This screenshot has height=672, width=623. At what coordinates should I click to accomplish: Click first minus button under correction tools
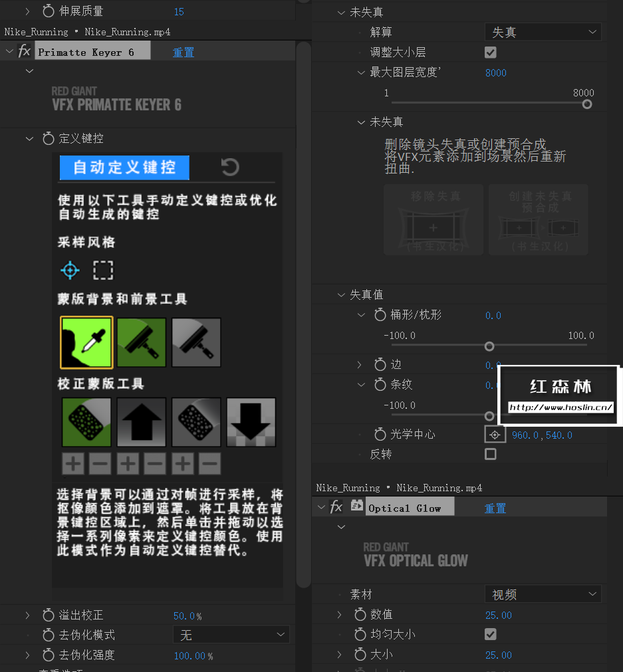click(100, 464)
